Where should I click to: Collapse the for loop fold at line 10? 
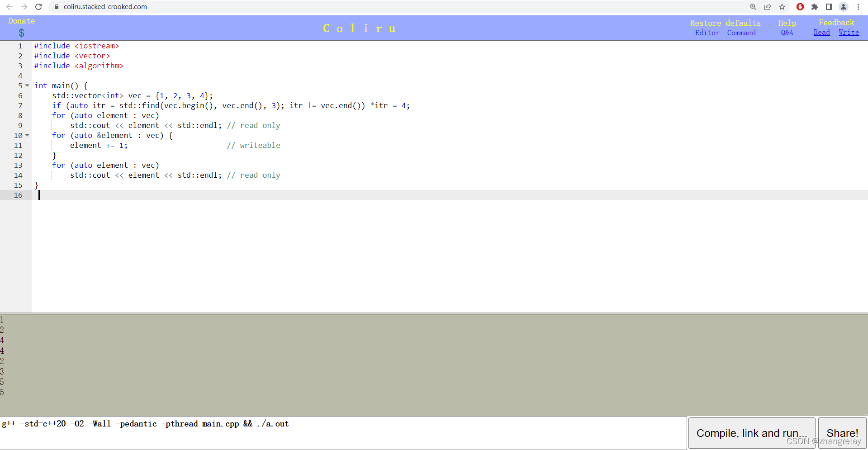pyautogui.click(x=27, y=135)
